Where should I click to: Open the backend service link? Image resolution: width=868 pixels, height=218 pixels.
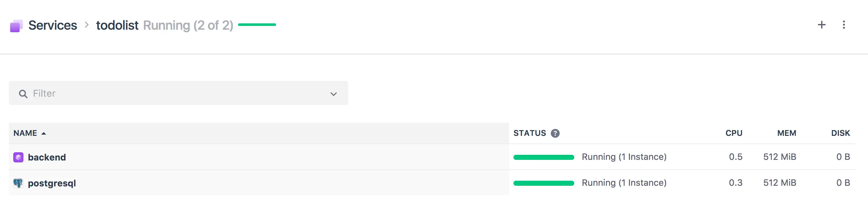click(47, 157)
